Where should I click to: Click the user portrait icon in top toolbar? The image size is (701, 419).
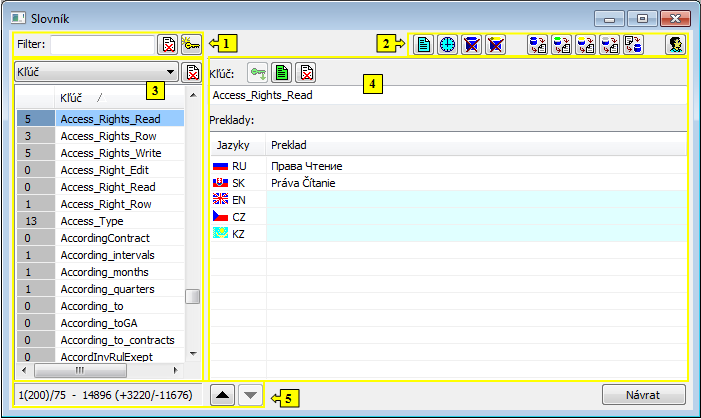coord(677,45)
